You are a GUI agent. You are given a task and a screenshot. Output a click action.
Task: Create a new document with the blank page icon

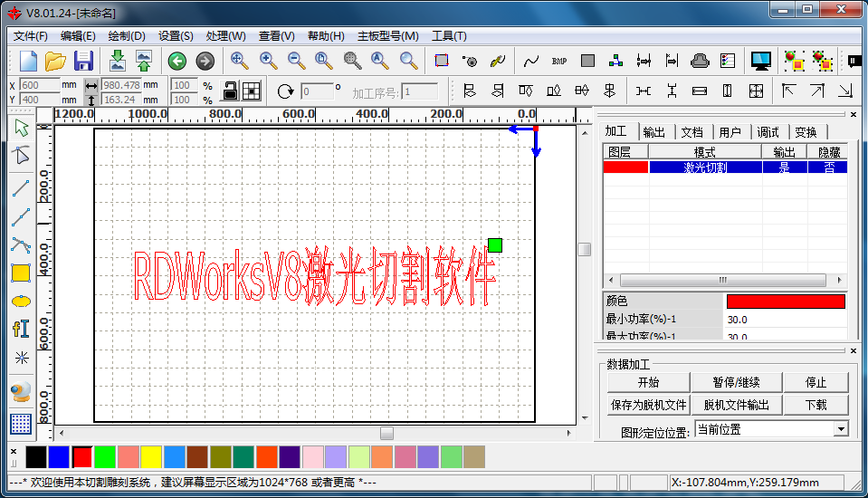pos(28,61)
